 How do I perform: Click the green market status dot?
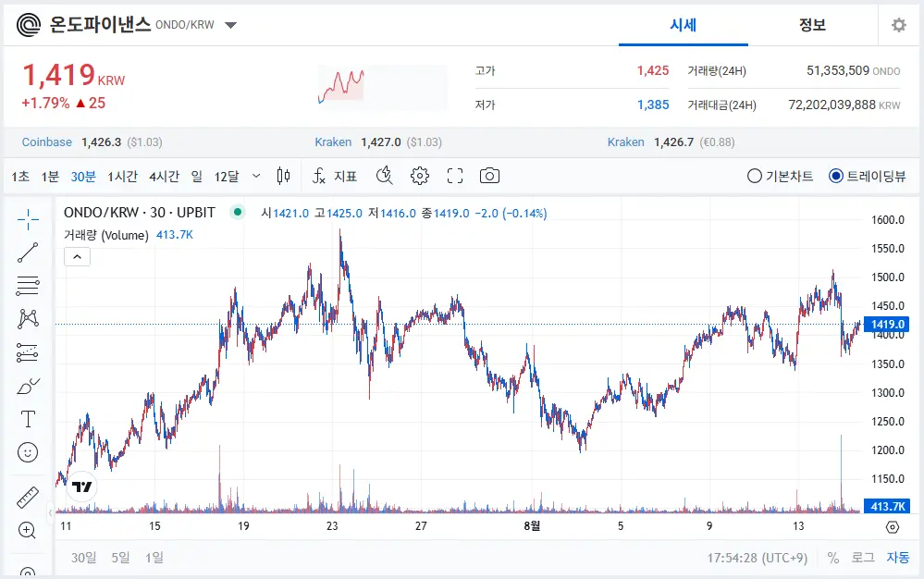[x=238, y=212]
